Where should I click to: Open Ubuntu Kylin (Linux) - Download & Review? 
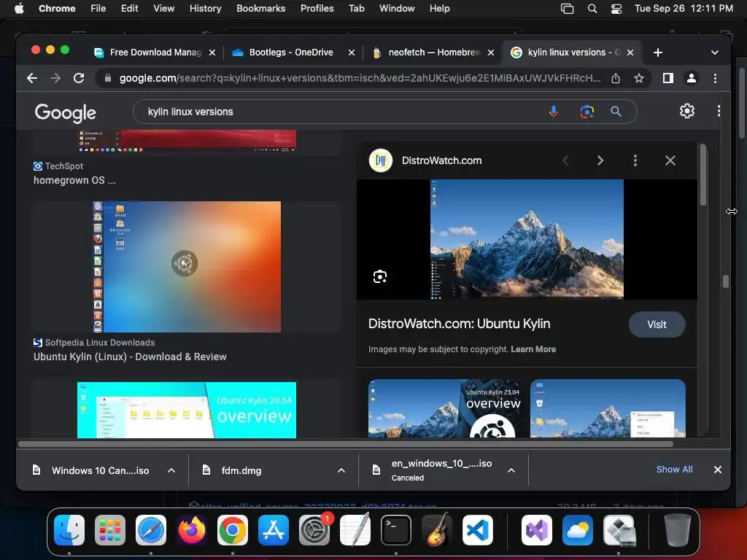pyautogui.click(x=130, y=357)
